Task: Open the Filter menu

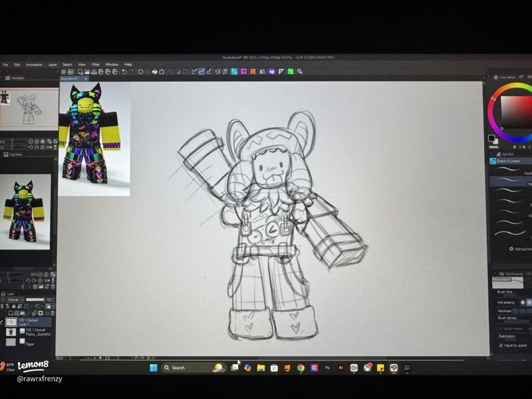Action: (x=96, y=64)
